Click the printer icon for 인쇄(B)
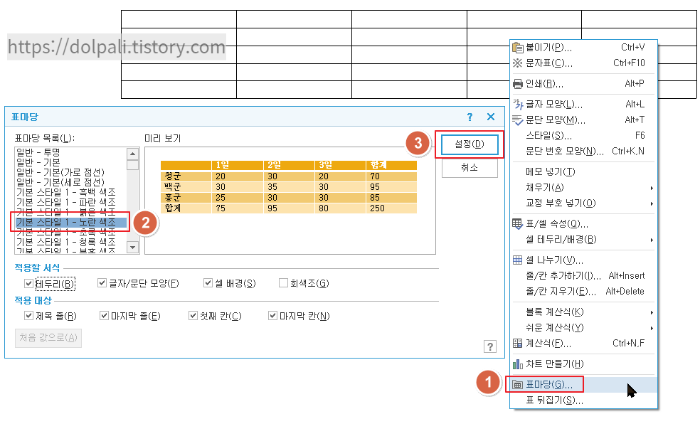Image resolution: width=700 pixels, height=422 pixels. (x=517, y=84)
